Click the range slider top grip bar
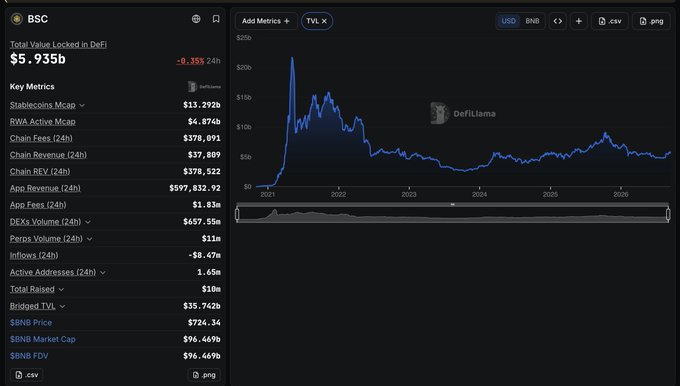 tap(452, 204)
